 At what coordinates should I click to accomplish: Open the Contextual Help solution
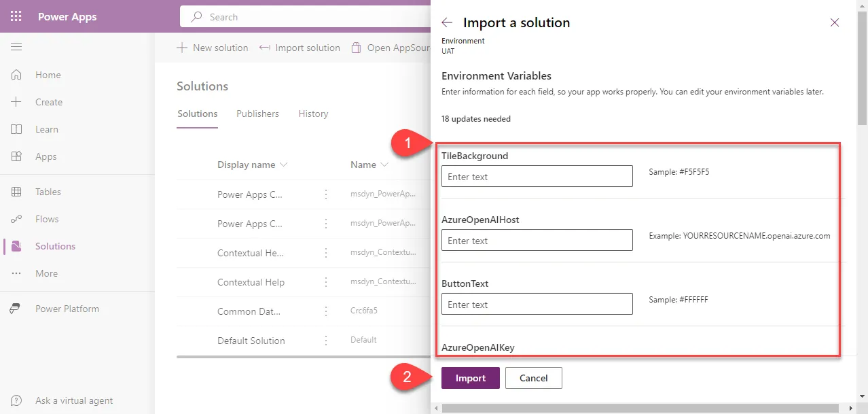click(251, 282)
